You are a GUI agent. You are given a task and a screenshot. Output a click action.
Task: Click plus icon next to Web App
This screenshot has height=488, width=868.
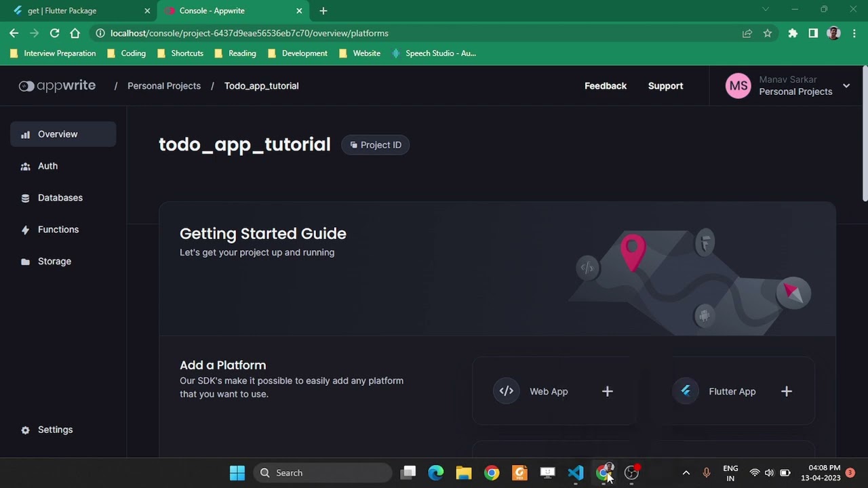pos(608,391)
